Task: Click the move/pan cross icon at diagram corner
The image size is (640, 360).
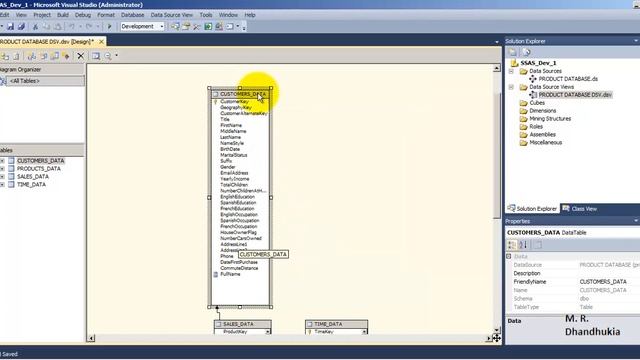Action: point(496,338)
